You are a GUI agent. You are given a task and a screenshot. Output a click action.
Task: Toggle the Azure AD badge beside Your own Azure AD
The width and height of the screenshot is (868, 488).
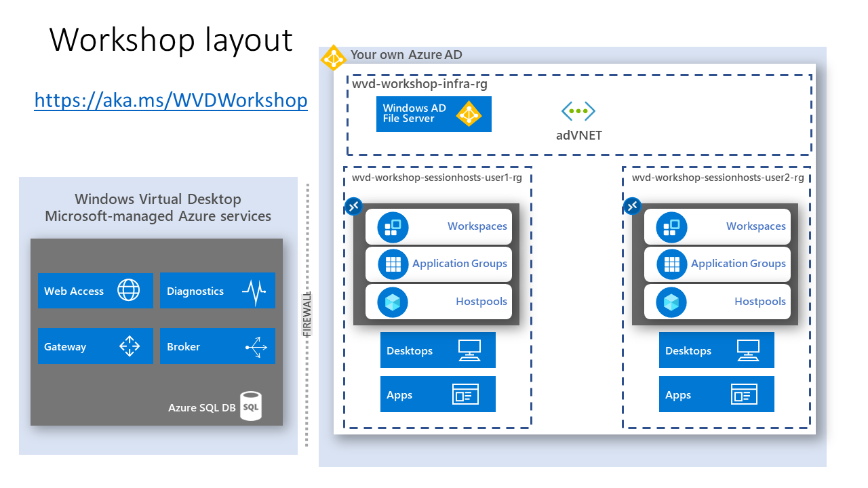(333, 58)
